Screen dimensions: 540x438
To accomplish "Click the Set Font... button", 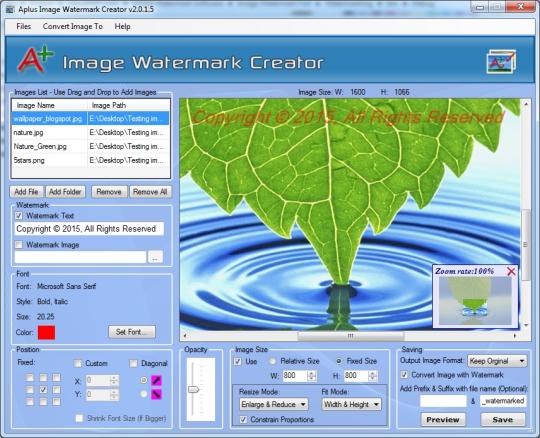I will click(x=132, y=332).
